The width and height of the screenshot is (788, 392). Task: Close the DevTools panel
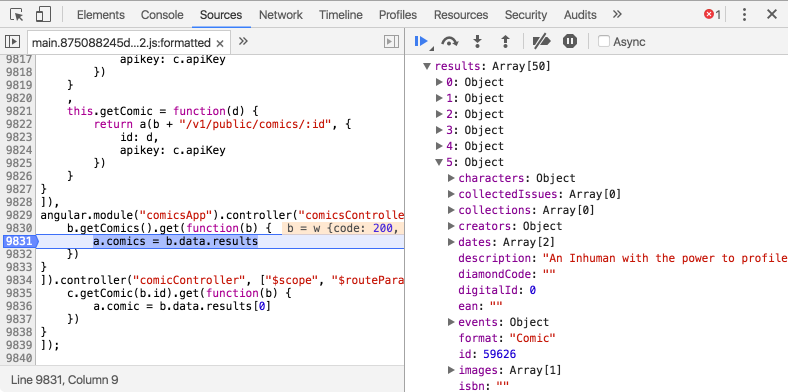pyautogui.click(x=772, y=15)
